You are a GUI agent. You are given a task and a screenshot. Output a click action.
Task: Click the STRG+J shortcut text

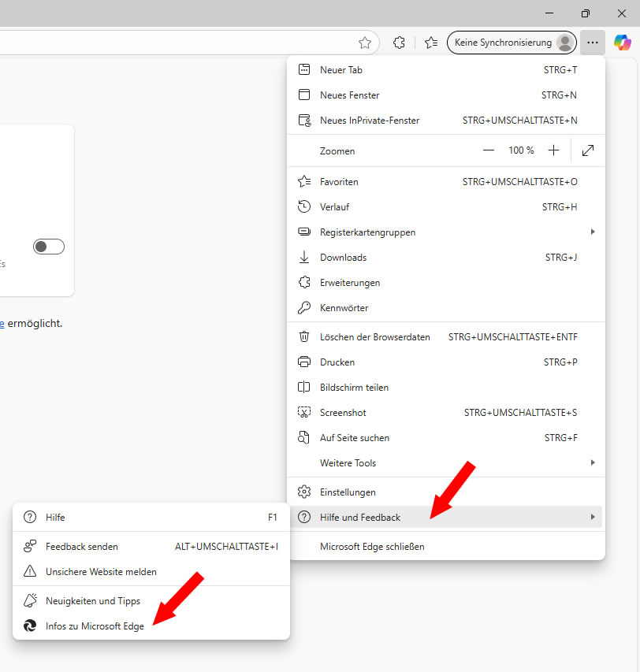[x=561, y=257]
